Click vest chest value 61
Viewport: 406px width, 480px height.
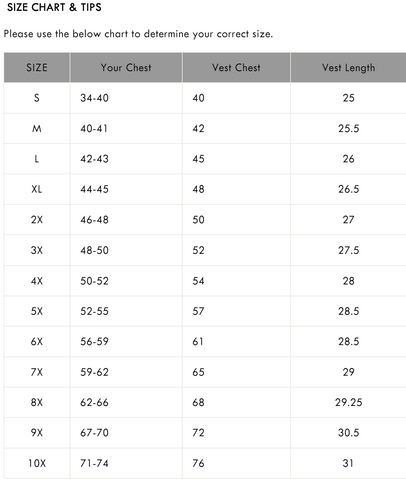(198, 341)
